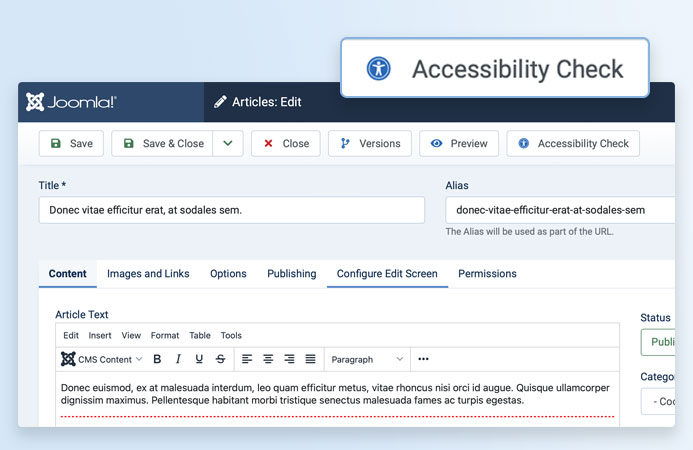The height and width of the screenshot is (450, 693).
Task: Open Versions history
Action: click(x=370, y=144)
